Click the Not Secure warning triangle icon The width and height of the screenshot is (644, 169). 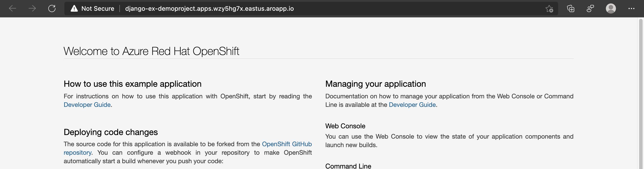(x=74, y=8)
